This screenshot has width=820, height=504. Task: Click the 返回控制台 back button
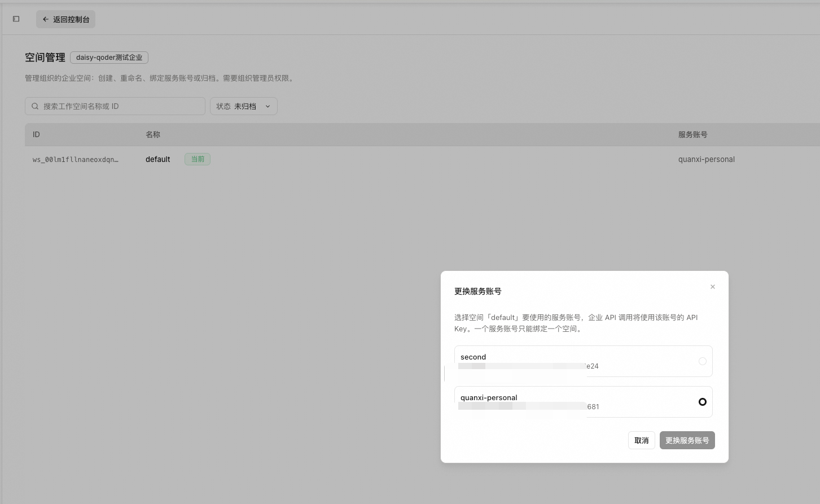(x=66, y=19)
